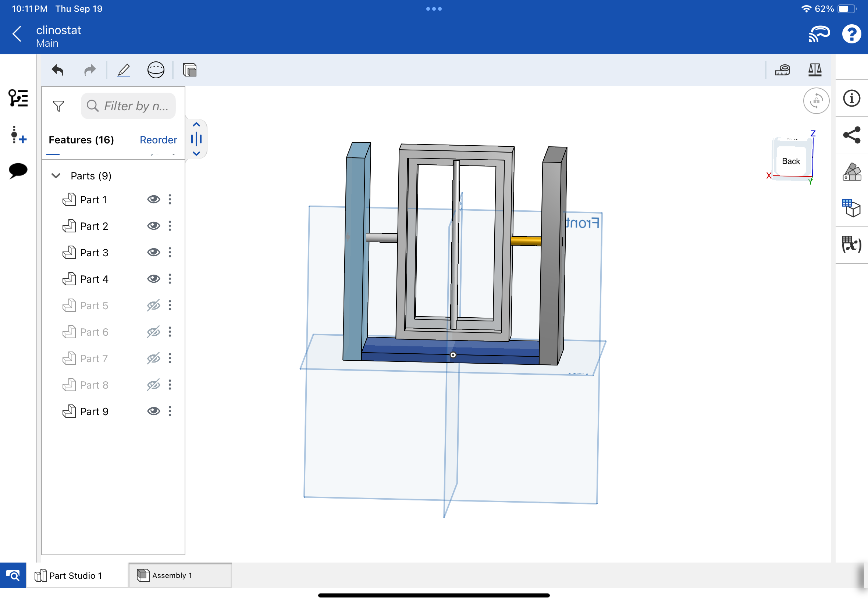Click the insert feature plus icon
This screenshot has height=603, width=868.
click(18, 135)
